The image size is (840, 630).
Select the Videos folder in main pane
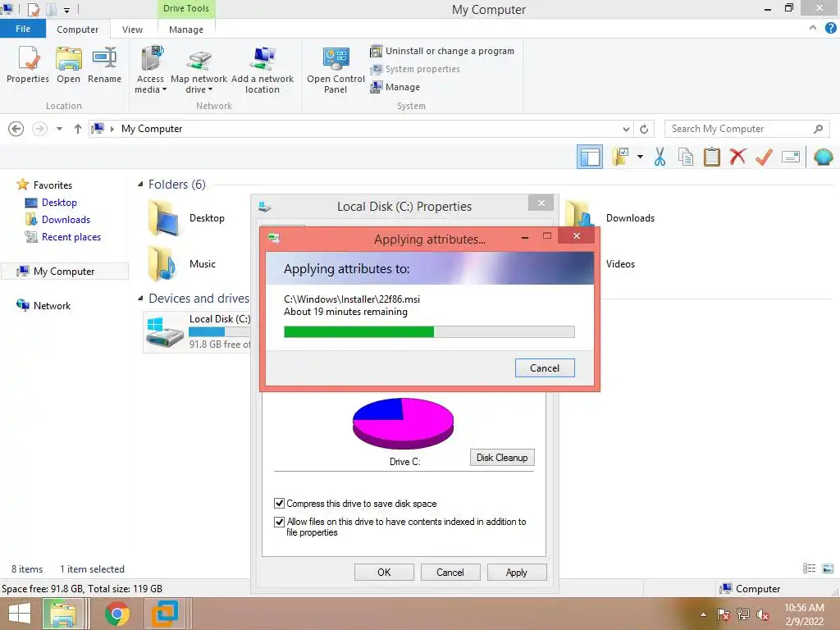[x=620, y=264]
